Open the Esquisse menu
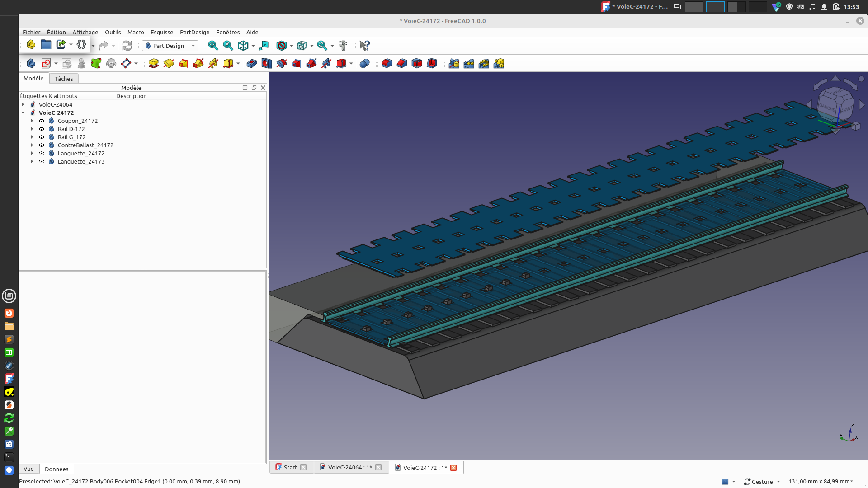 [x=161, y=33]
